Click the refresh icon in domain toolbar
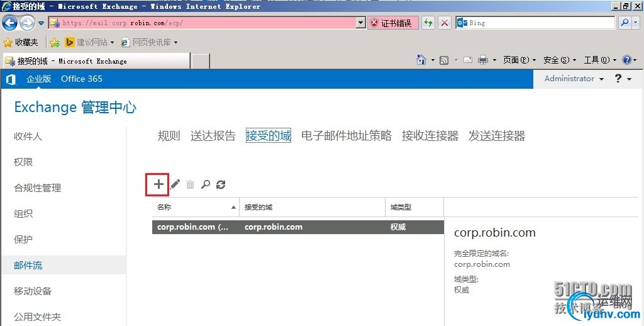Image resolution: width=644 pixels, height=326 pixels. (x=221, y=184)
